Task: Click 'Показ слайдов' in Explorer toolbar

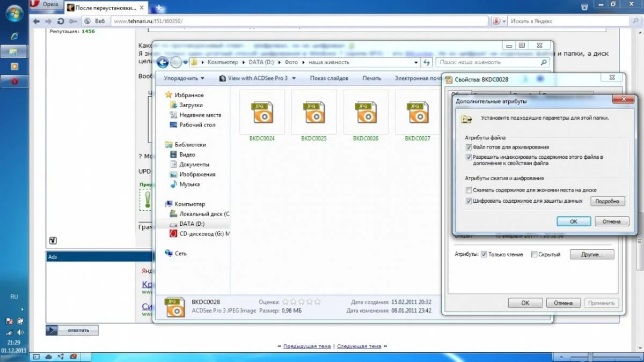Action: pyautogui.click(x=329, y=78)
